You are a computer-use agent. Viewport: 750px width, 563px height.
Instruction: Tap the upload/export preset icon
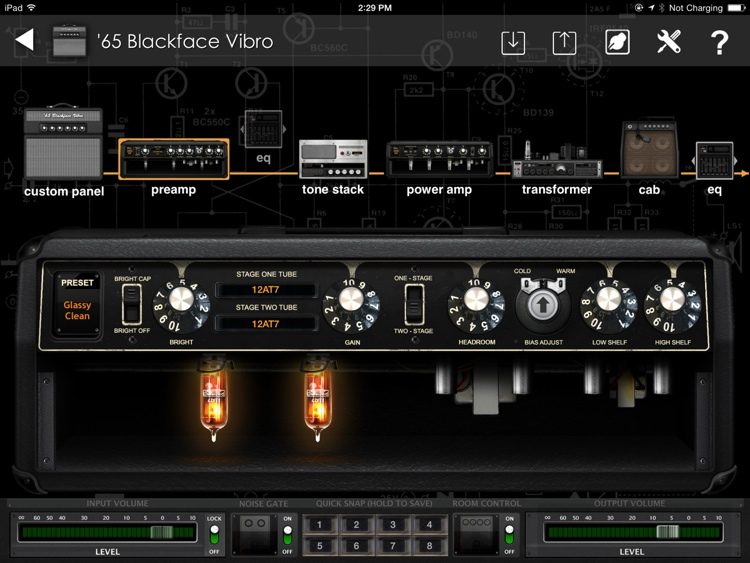point(564,43)
